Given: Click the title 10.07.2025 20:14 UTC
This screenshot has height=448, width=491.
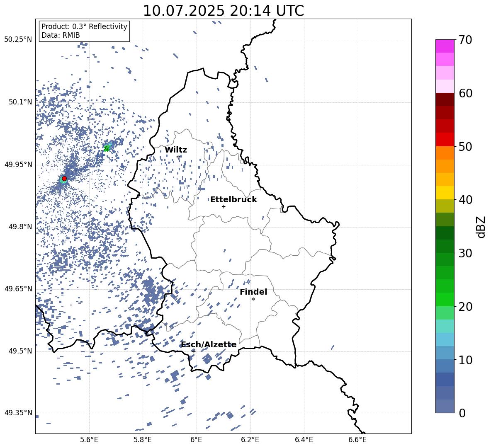Looking at the screenshot, I should coord(223,11).
